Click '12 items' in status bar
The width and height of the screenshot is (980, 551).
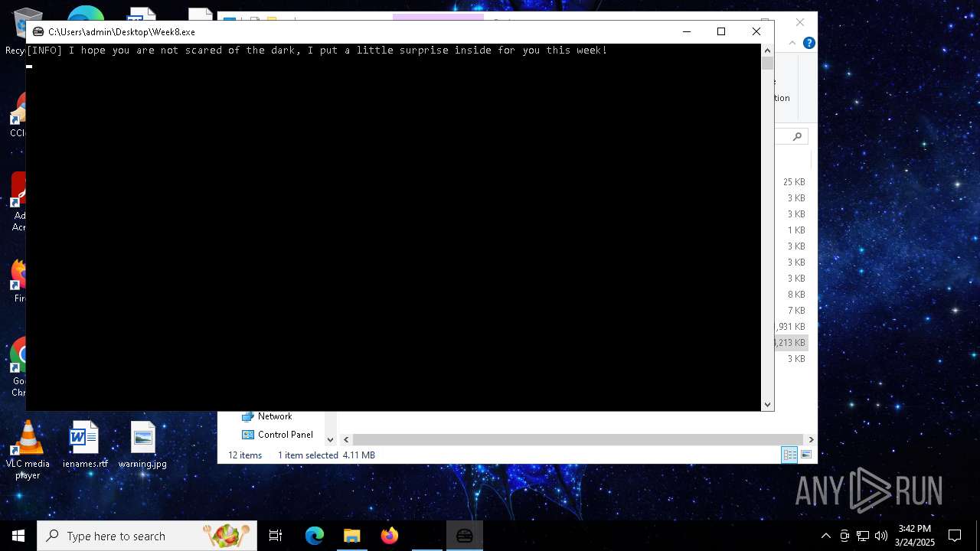pyautogui.click(x=245, y=455)
